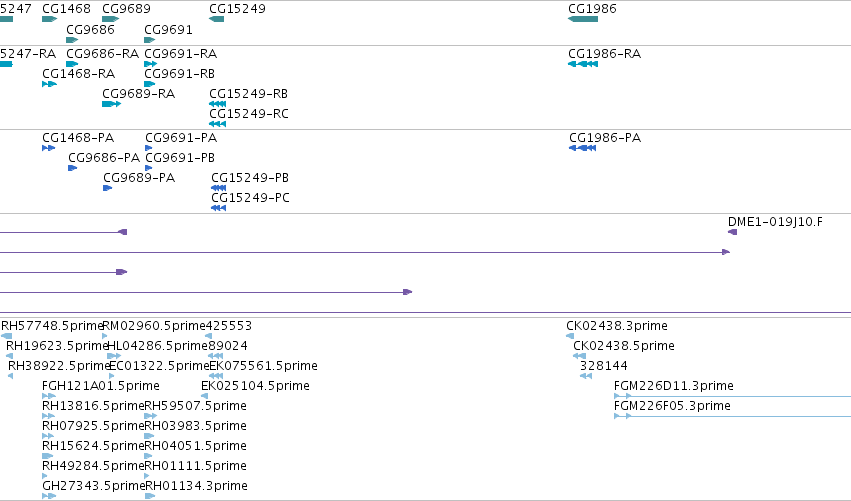Click the CG15249-RB transcript glyph

click(x=218, y=104)
